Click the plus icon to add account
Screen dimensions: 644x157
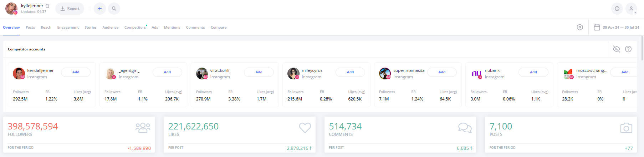[100, 9]
